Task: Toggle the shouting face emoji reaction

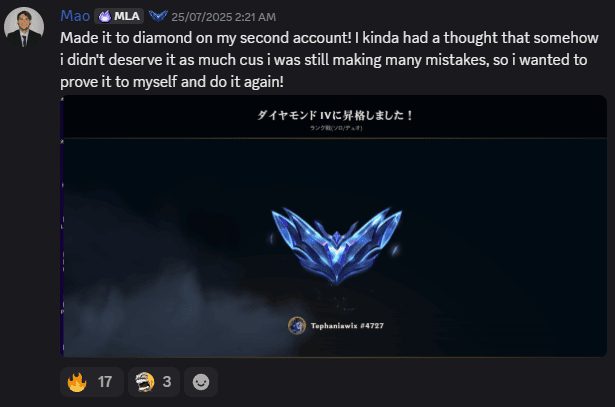Action: (154, 382)
